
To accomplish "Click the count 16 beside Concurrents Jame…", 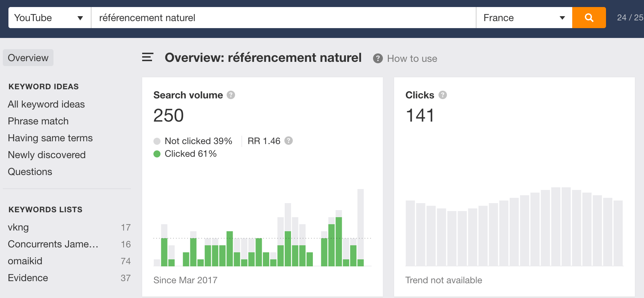I will coord(126,244).
